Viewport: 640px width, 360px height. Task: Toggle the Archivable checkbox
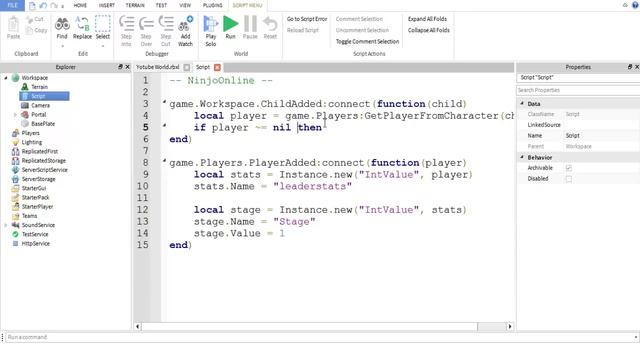tap(569, 168)
